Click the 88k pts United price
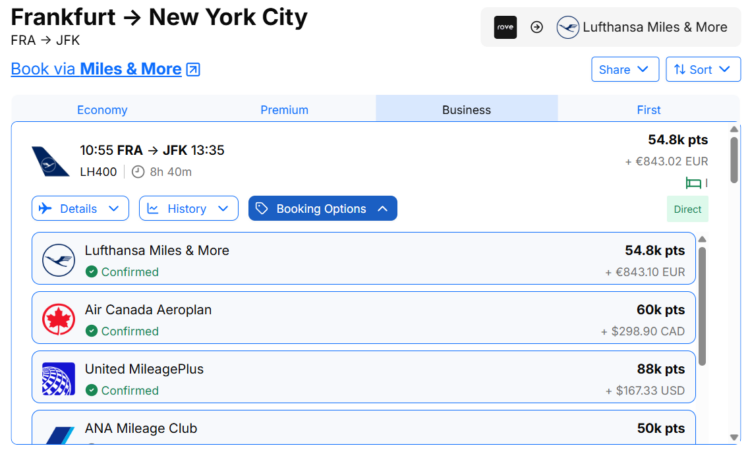This screenshot has width=750, height=450. [661, 369]
